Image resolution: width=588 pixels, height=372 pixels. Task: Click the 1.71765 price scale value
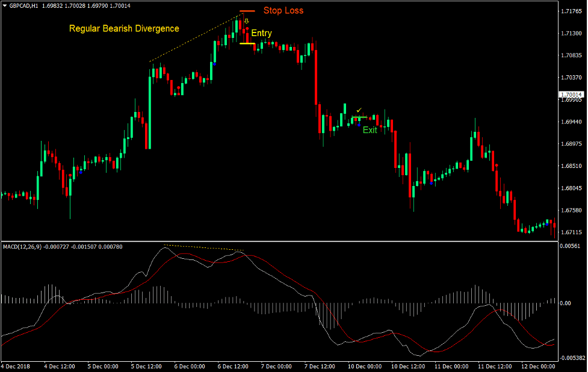click(x=572, y=11)
